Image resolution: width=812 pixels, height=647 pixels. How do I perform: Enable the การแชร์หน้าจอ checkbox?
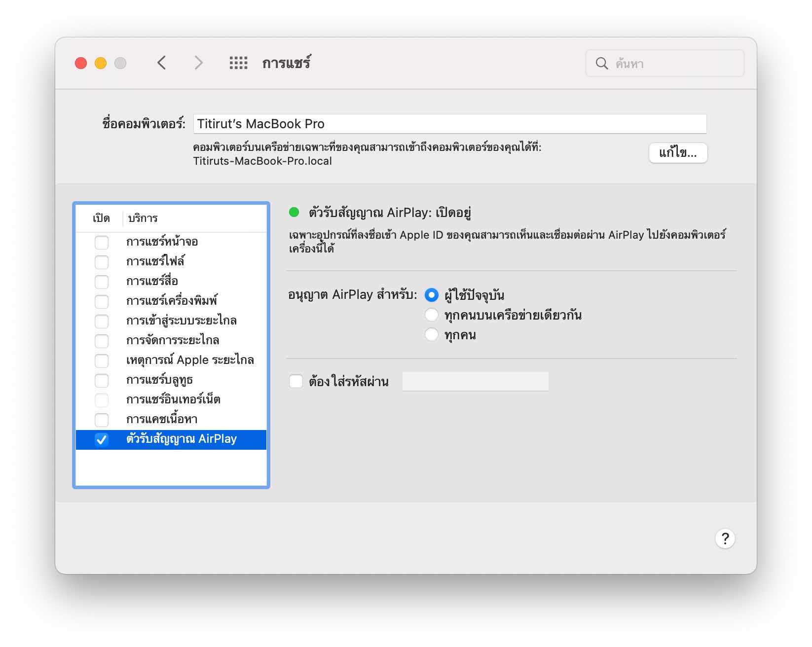102,242
